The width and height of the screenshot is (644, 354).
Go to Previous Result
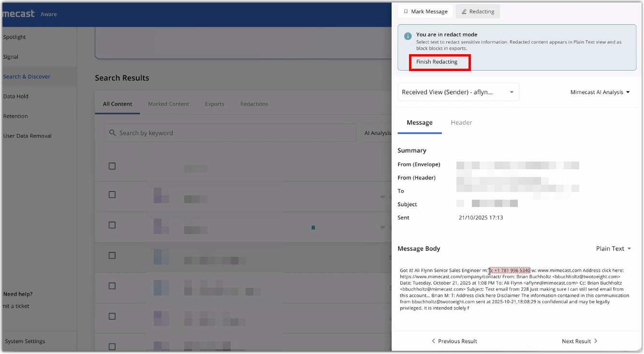click(454, 341)
